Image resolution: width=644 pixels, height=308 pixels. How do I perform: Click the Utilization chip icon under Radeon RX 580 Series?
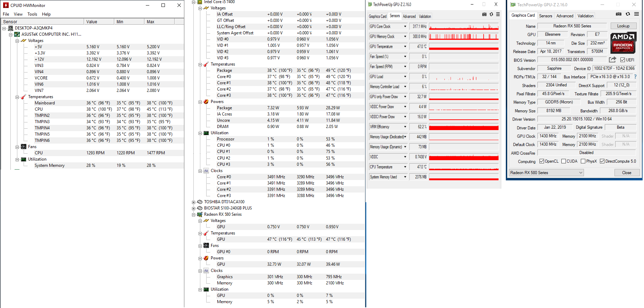pyautogui.click(x=206, y=289)
